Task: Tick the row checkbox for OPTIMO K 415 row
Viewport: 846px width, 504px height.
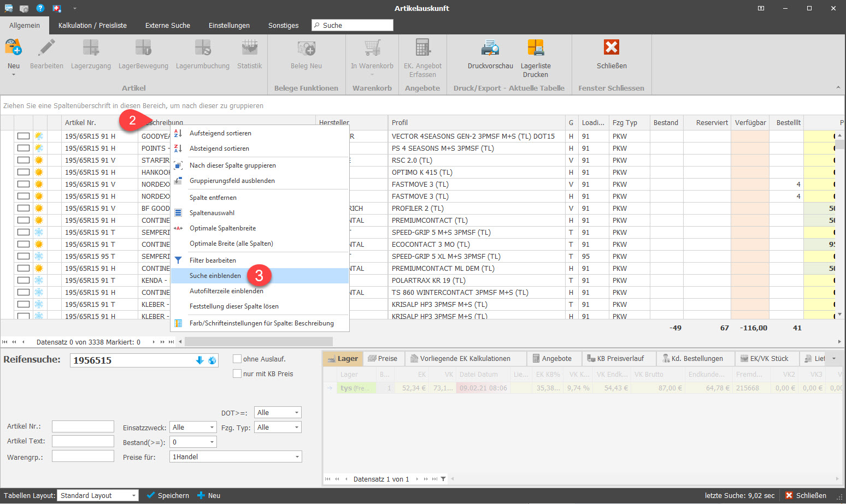Action: click(23, 172)
